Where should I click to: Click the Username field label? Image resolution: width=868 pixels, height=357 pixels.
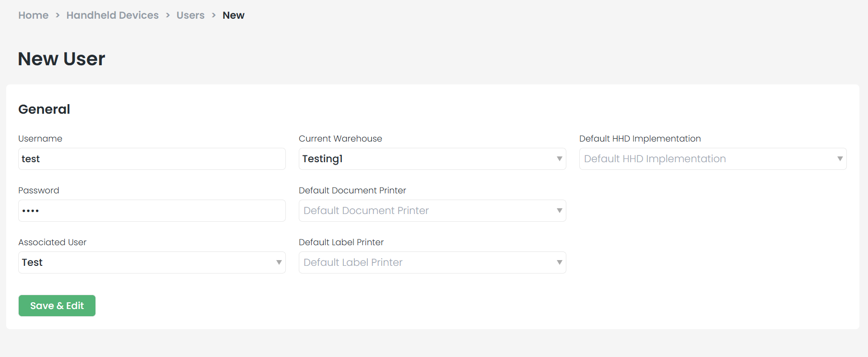[x=40, y=139]
